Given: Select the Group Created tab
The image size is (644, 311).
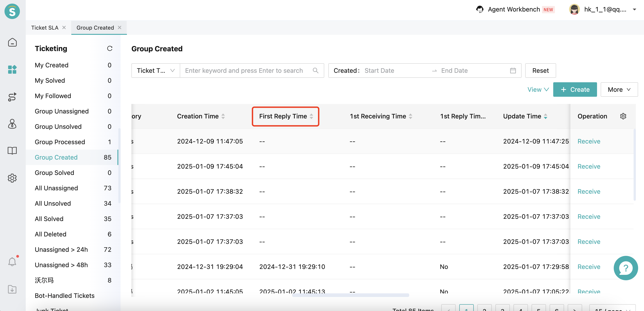Looking at the screenshot, I should [95, 28].
